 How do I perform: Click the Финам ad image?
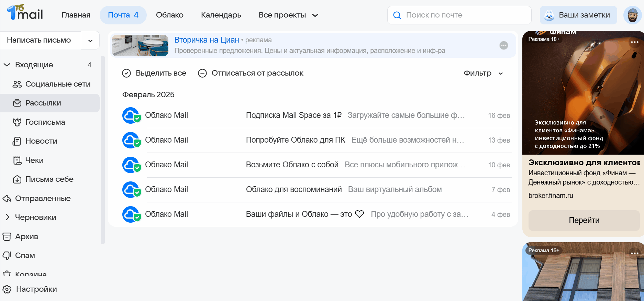(x=583, y=93)
